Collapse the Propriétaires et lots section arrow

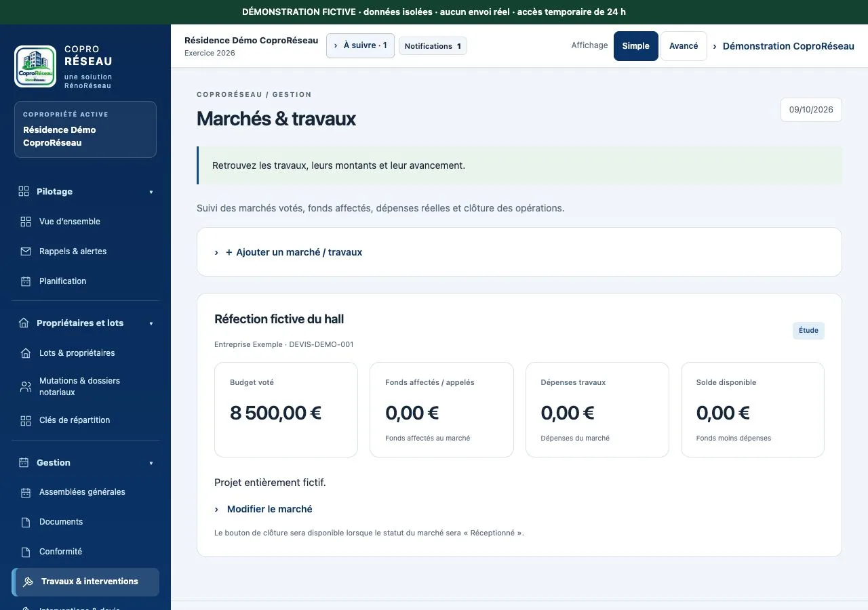coord(151,323)
